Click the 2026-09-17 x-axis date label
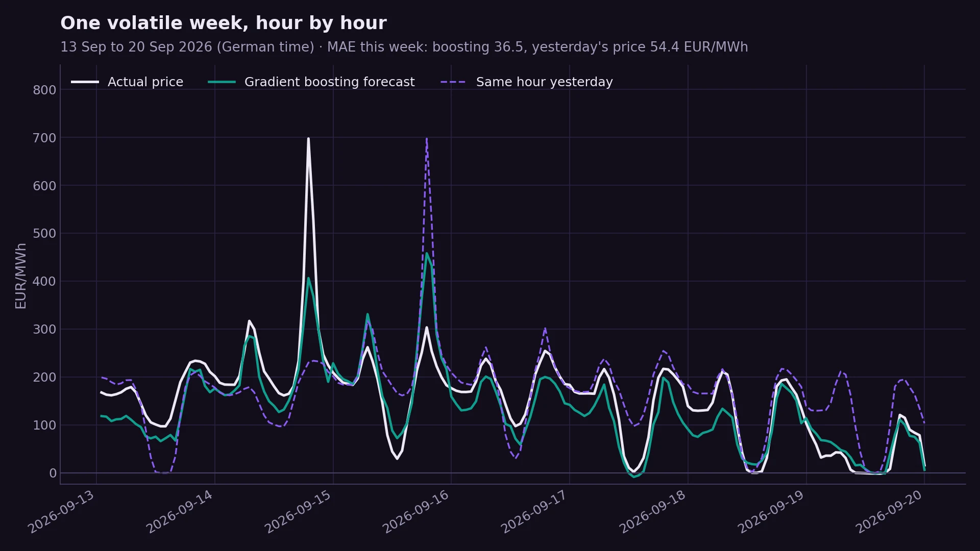The height and width of the screenshot is (551, 980). click(x=535, y=512)
